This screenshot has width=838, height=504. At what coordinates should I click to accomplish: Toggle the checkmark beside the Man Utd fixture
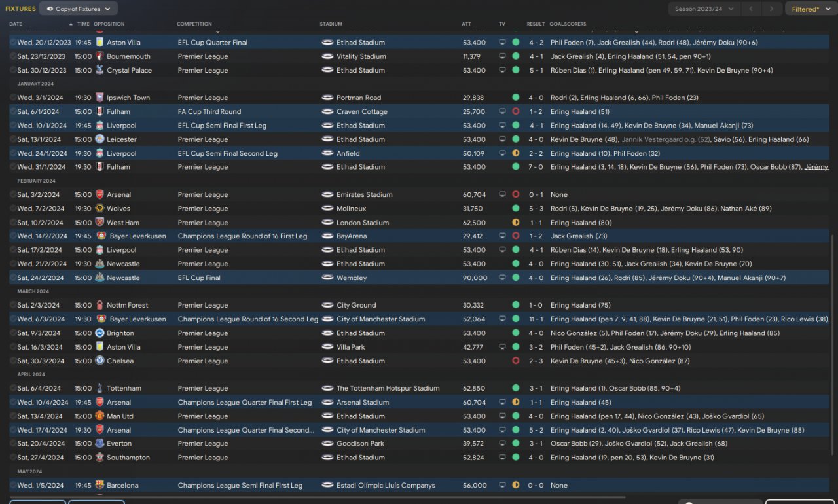click(13, 416)
